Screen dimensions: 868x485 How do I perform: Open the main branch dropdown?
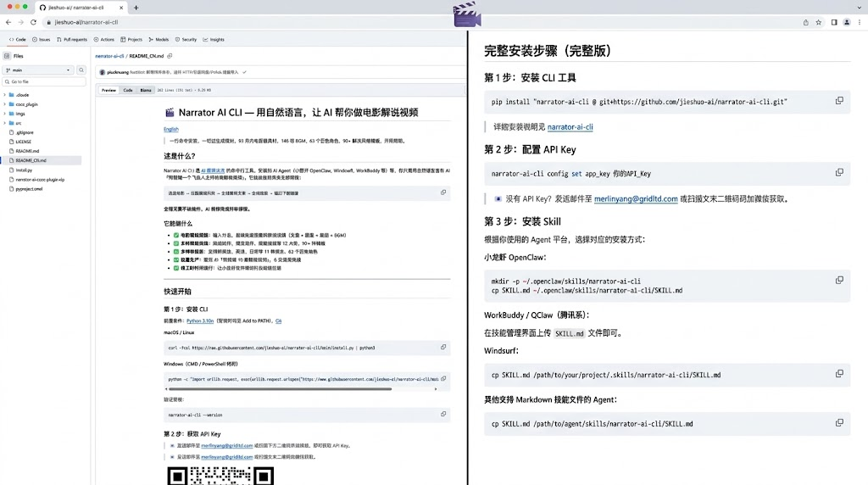tap(38, 70)
